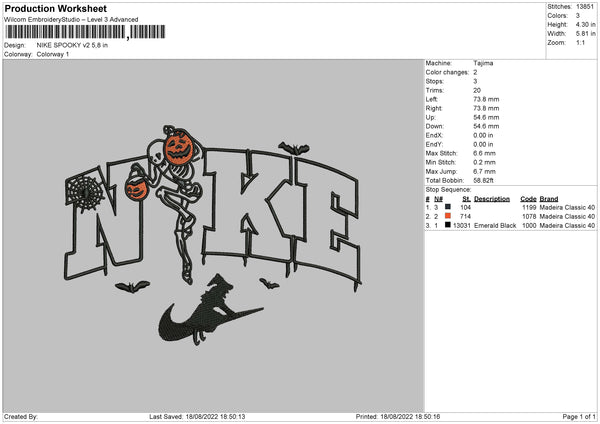
Task: Select the Stitches value 13851
Action: [x=585, y=7]
